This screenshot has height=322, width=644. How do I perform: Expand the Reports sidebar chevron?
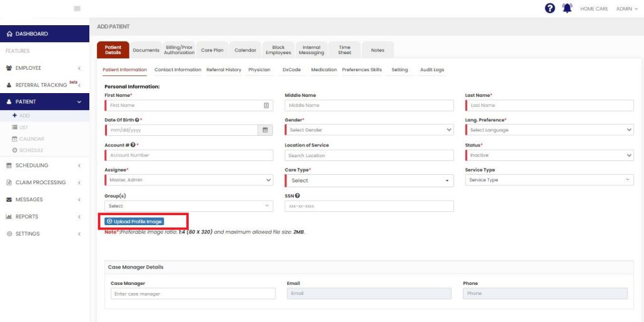coord(79,217)
